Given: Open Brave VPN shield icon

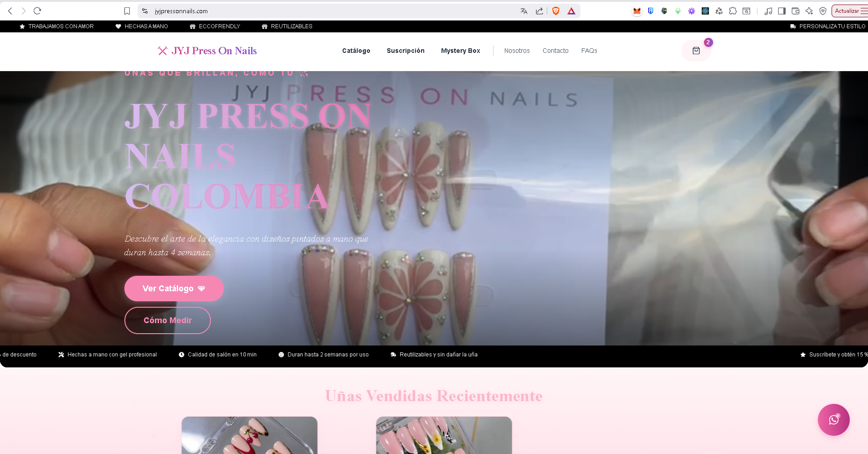Looking at the screenshot, I should (823, 11).
